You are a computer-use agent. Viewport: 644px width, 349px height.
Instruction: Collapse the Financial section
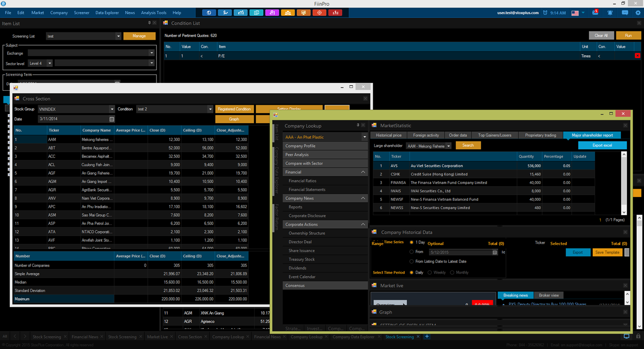click(x=363, y=172)
